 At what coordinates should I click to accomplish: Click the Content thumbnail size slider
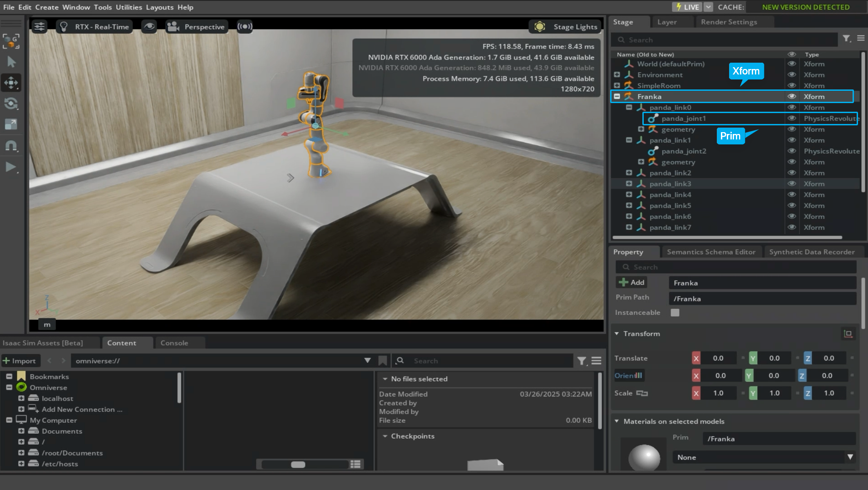(305, 464)
